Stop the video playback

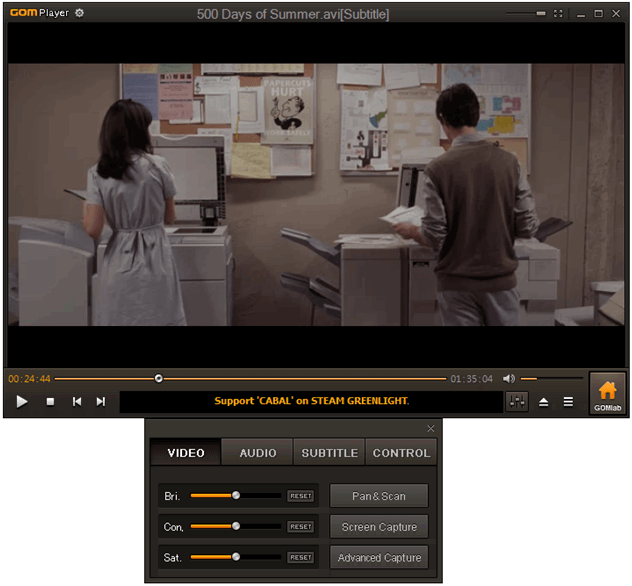tap(50, 402)
